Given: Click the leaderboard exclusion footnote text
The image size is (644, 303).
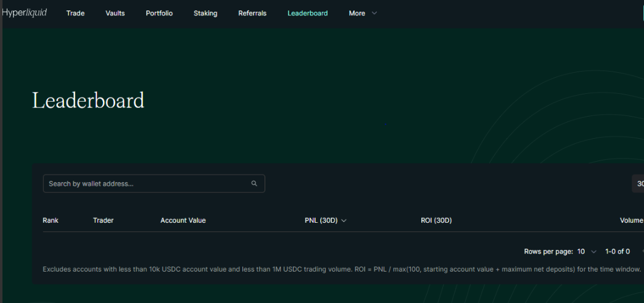Looking at the screenshot, I should (342, 269).
